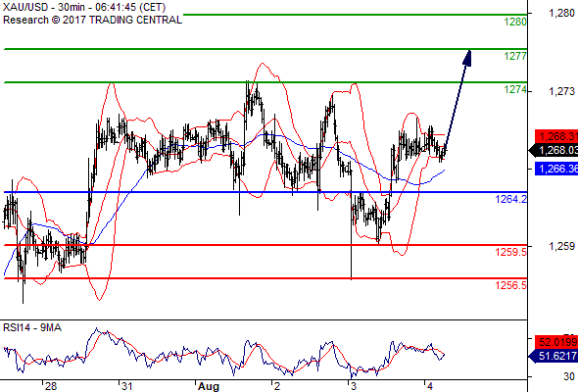This screenshot has height=392, width=578.
Task: Click the 1,259 price axis value
Action: [561, 246]
